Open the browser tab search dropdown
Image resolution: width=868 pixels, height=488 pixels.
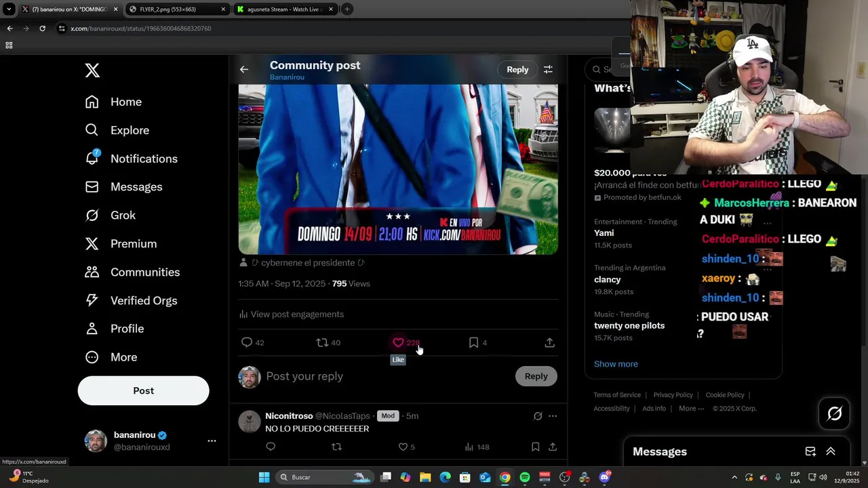point(8,9)
